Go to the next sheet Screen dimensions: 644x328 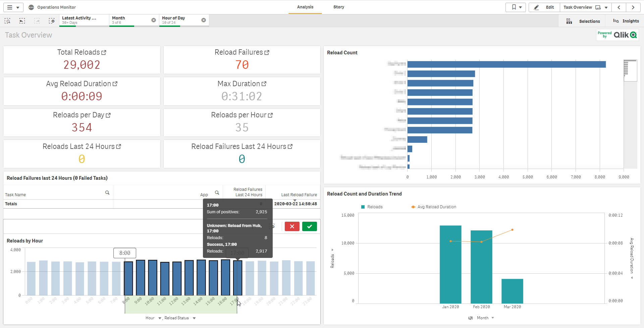[633, 7]
